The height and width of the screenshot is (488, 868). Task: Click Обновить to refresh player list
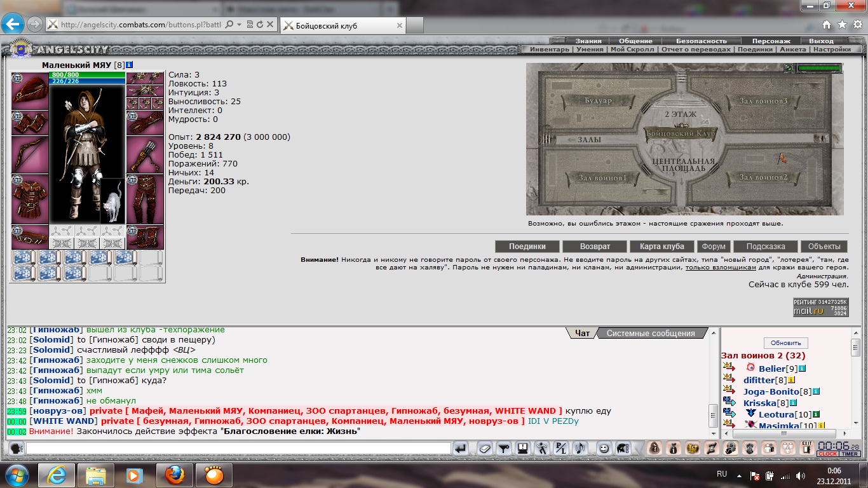pos(786,343)
